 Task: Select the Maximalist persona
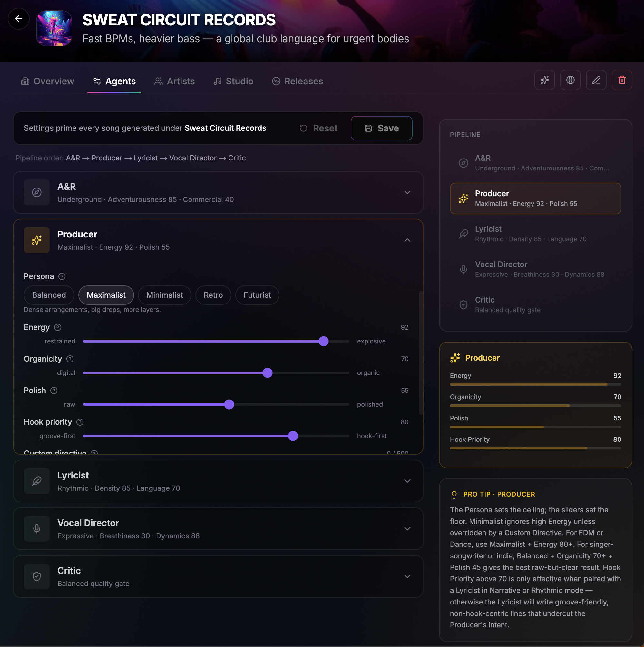point(106,295)
